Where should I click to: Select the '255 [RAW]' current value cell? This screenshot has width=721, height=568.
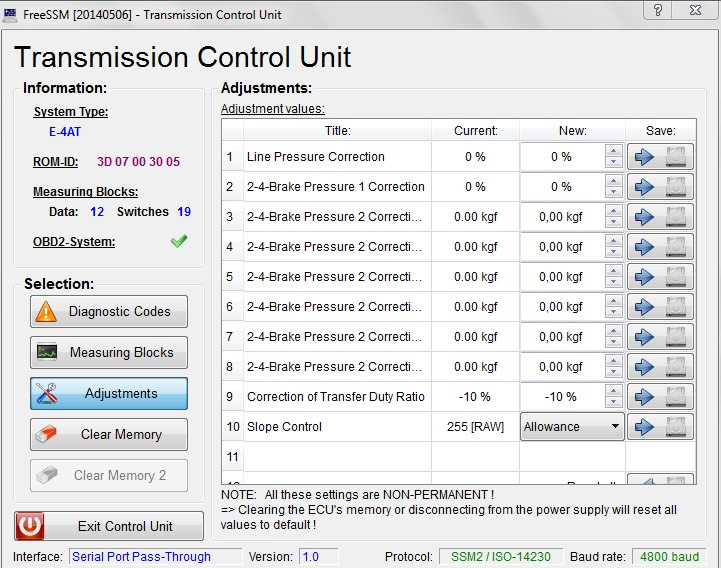(475, 427)
